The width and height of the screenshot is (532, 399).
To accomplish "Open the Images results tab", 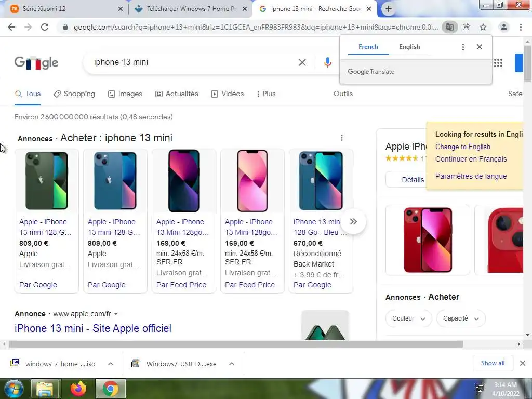I will click(x=125, y=94).
